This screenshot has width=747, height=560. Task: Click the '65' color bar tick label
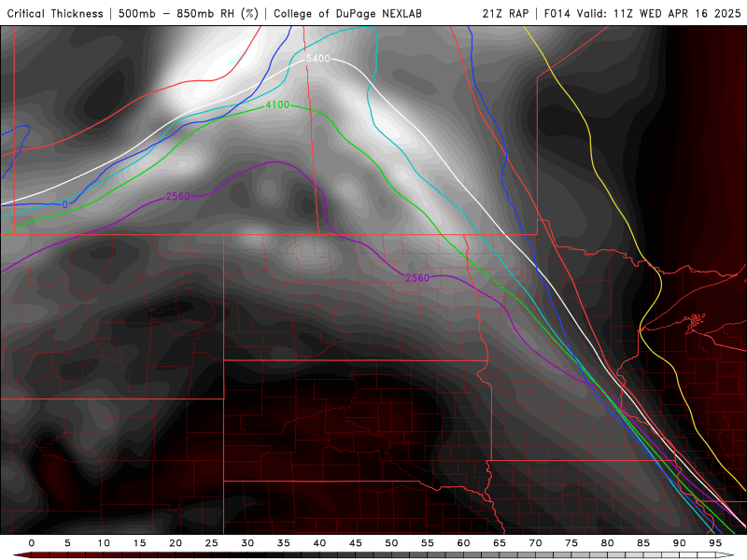[500, 543]
